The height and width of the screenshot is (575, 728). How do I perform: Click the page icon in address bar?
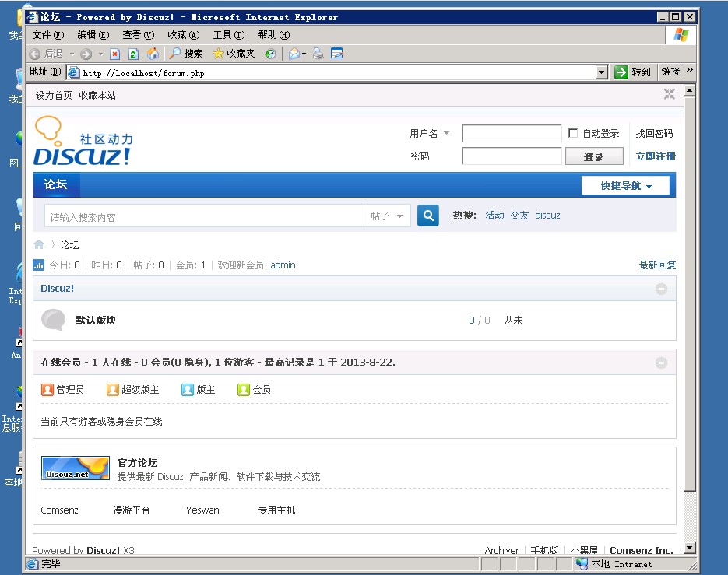tap(74, 72)
